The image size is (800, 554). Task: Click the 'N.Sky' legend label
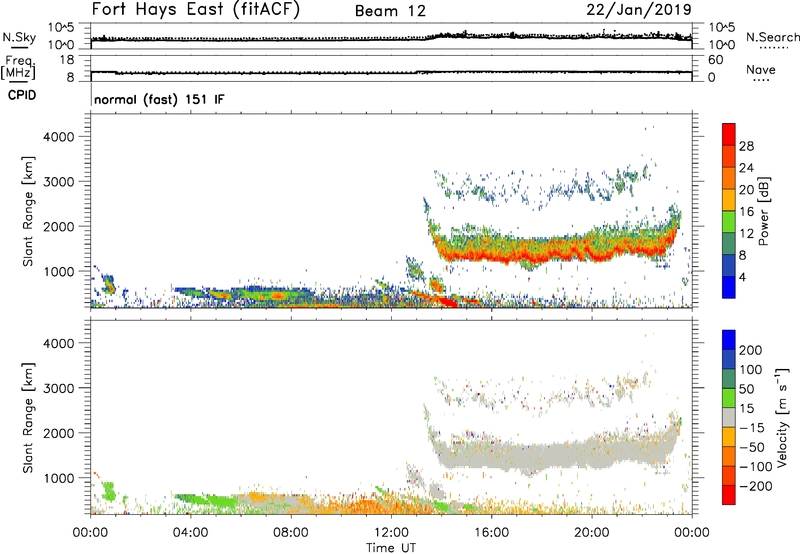coord(19,37)
